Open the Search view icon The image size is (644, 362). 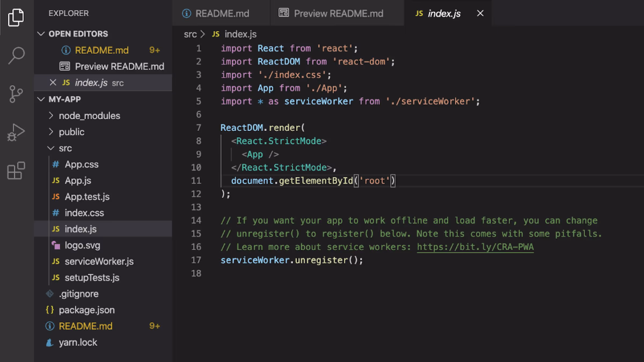(16, 56)
